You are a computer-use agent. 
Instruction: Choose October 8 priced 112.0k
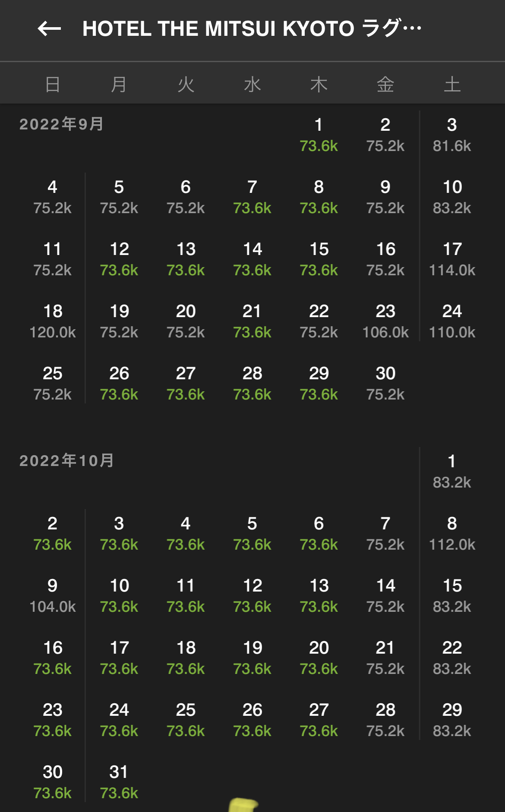(x=451, y=534)
